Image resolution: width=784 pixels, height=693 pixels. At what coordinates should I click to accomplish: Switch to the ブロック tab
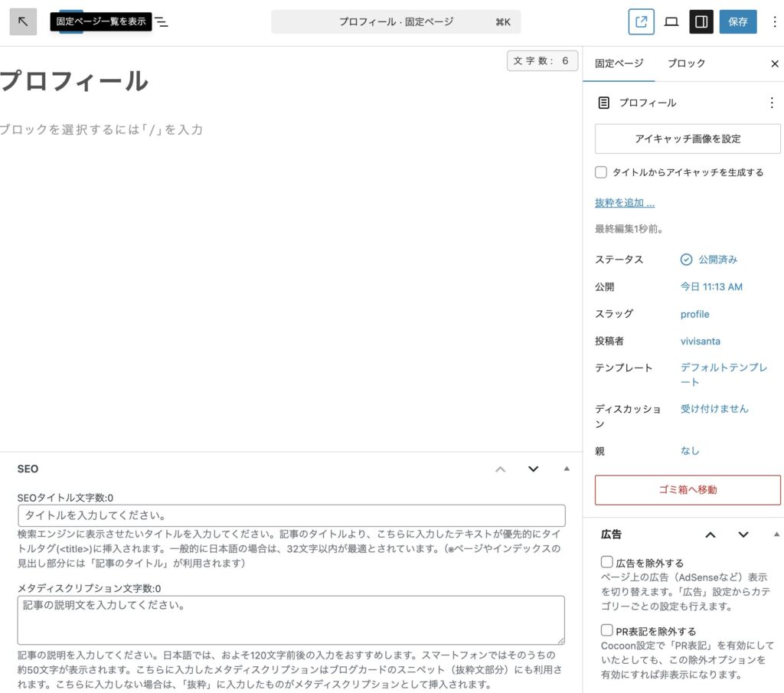click(x=686, y=64)
